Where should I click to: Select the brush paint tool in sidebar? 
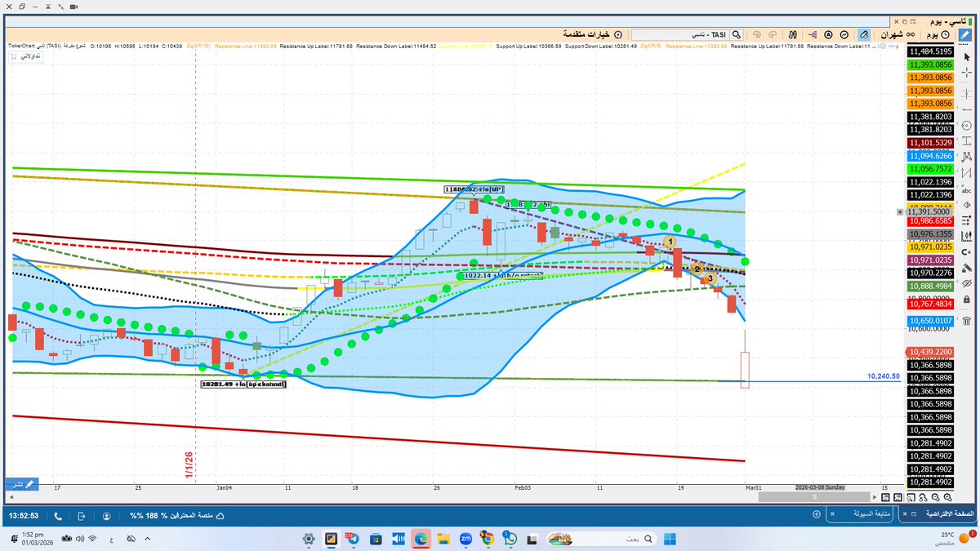[967, 267]
